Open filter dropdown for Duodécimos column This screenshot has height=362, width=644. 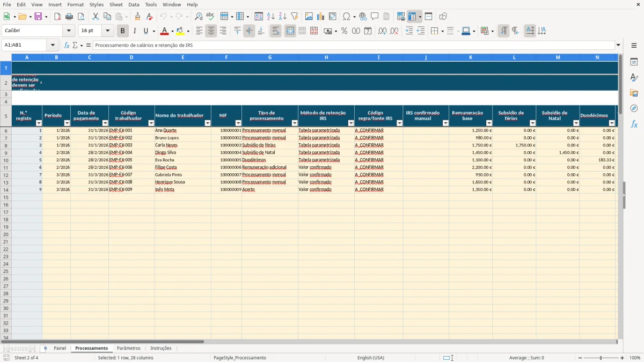coord(612,123)
